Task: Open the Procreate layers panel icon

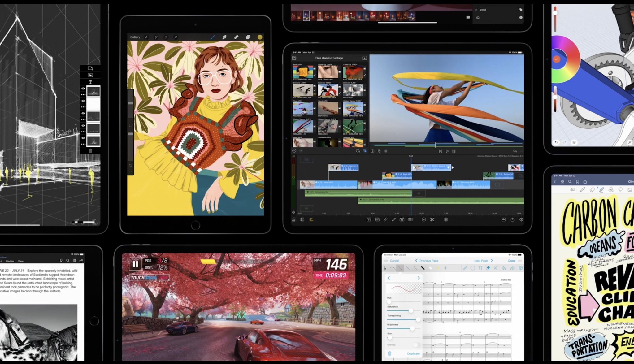Action: [x=248, y=37]
